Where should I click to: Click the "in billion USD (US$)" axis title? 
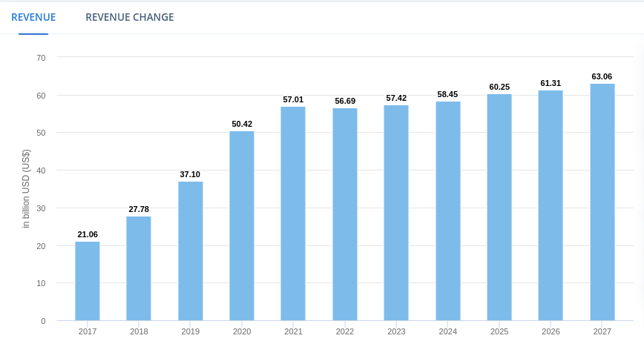coord(26,188)
